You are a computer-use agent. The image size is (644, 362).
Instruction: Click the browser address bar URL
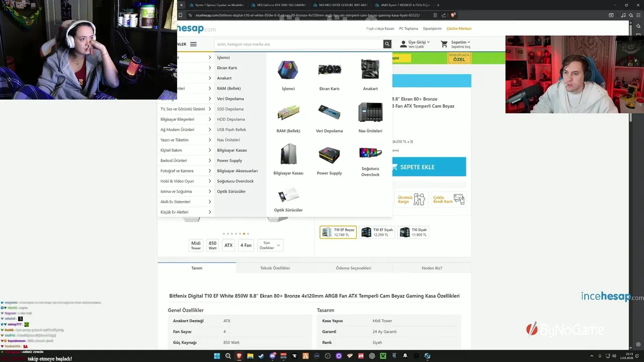coord(307,15)
